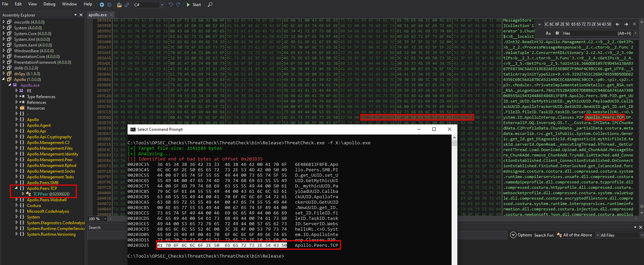The width and height of the screenshot is (644, 265).
Task: Open the Window menu
Action: 70,4
